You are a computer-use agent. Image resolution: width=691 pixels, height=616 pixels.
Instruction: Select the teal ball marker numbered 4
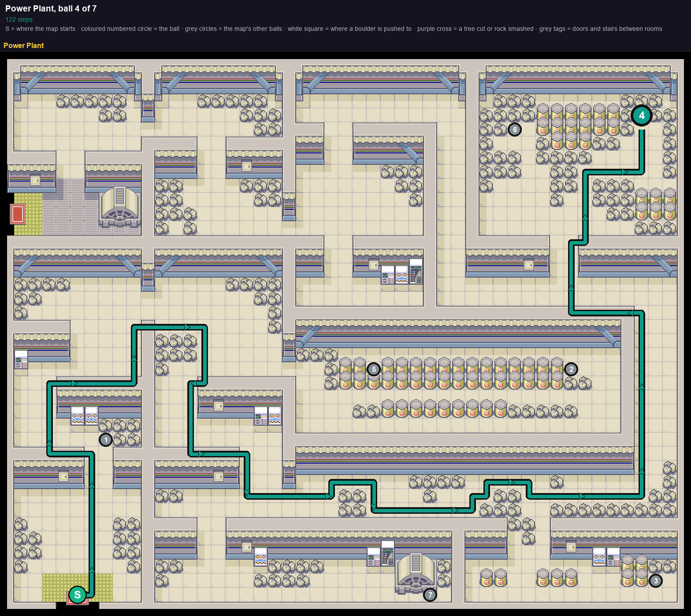(642, 115)
